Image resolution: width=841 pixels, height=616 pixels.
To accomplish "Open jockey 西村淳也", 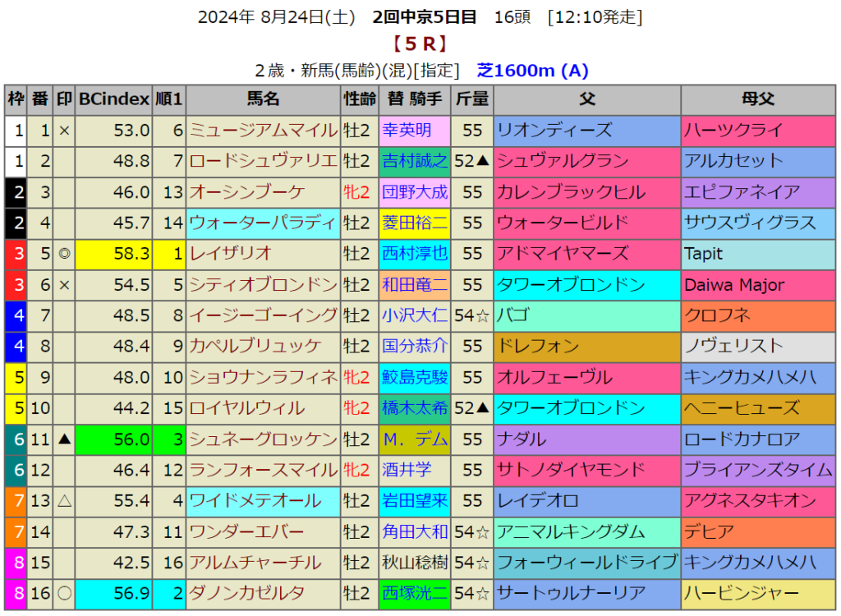I will (x=415, y=255).
